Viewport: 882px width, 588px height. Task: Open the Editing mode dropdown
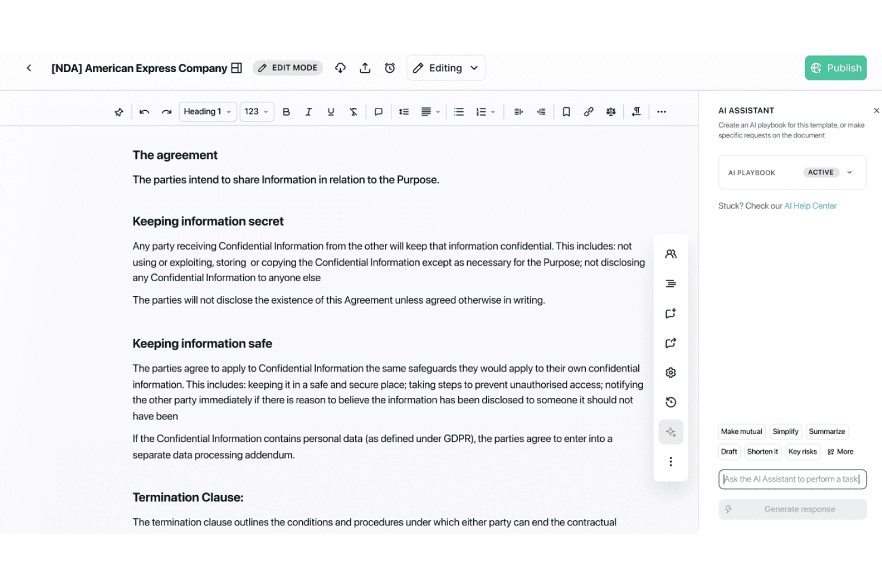tap(446, 68)
